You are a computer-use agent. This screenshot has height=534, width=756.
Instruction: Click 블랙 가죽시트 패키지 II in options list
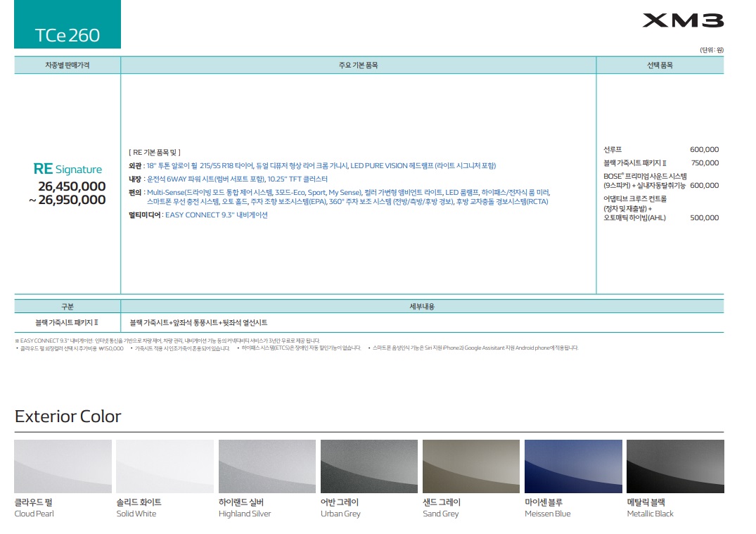tap(635, 163)
